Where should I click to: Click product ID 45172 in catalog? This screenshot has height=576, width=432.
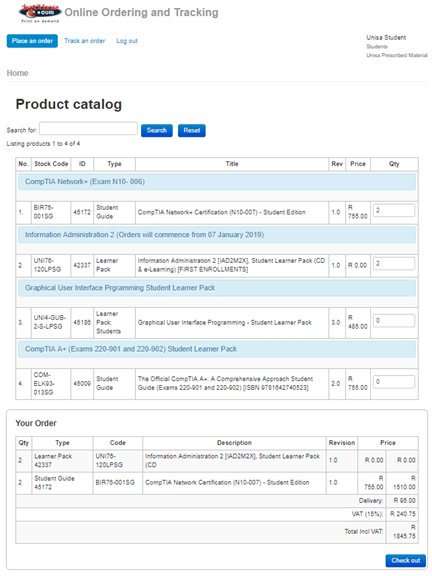click(x=82, y=212)
